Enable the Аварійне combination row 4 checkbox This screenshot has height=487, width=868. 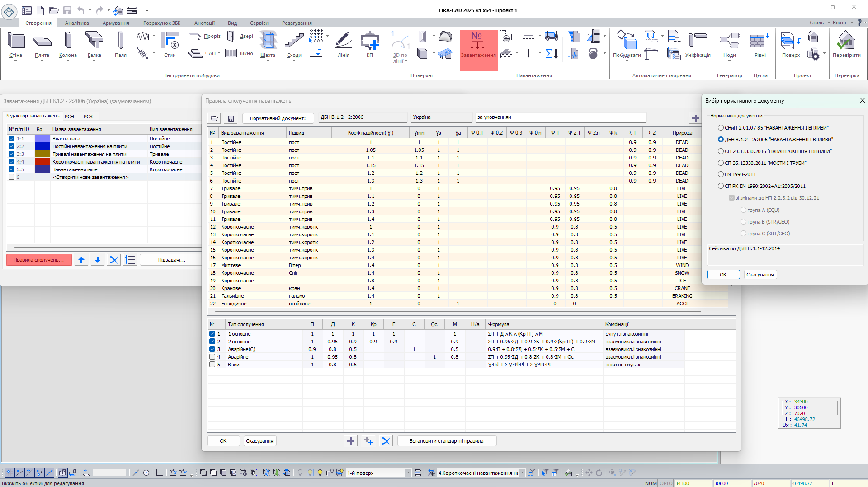[x=212, y=357]
